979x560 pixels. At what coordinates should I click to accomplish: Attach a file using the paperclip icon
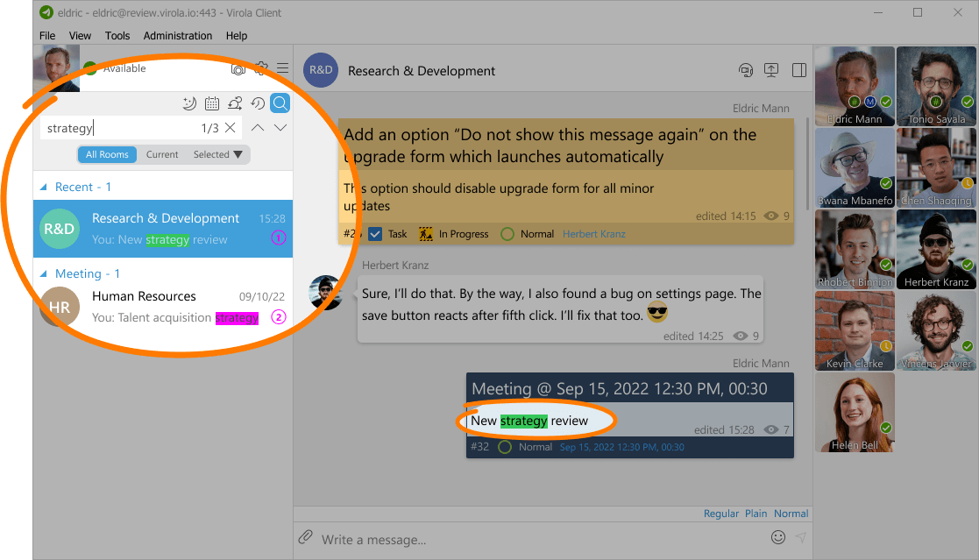pyautogui.click(x=306, y=537)
